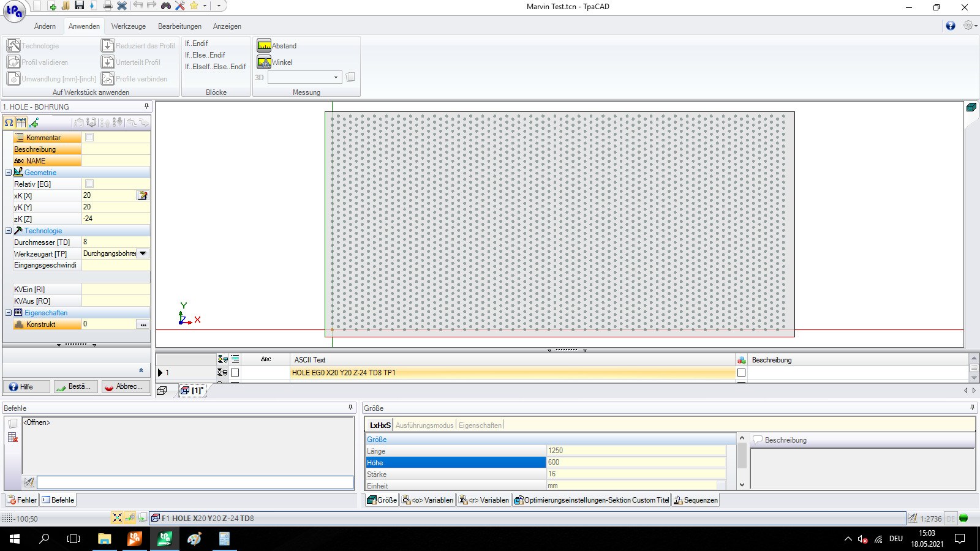Click the binoculars search icon
Image resolution: width=980 pixels, height=551 pixels.
[x=166, y=6]
